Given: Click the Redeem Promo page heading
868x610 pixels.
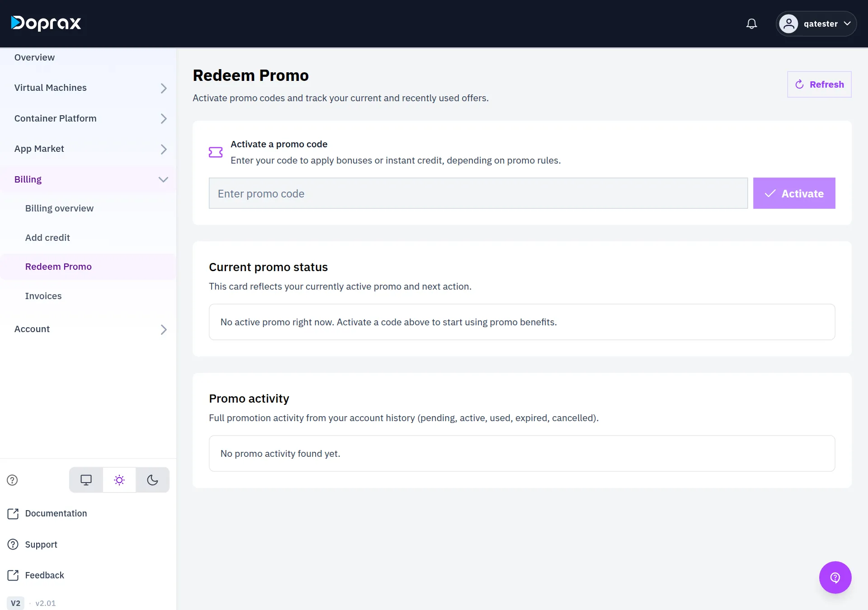Looking at the screenshot, I should [x=250, y=75].
